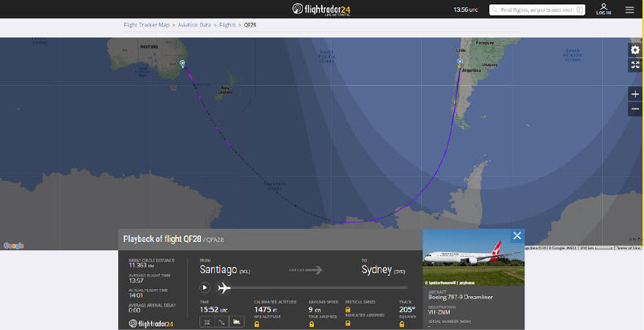Click the Boeing 787-9 Dreamliner text

point(461,297)
